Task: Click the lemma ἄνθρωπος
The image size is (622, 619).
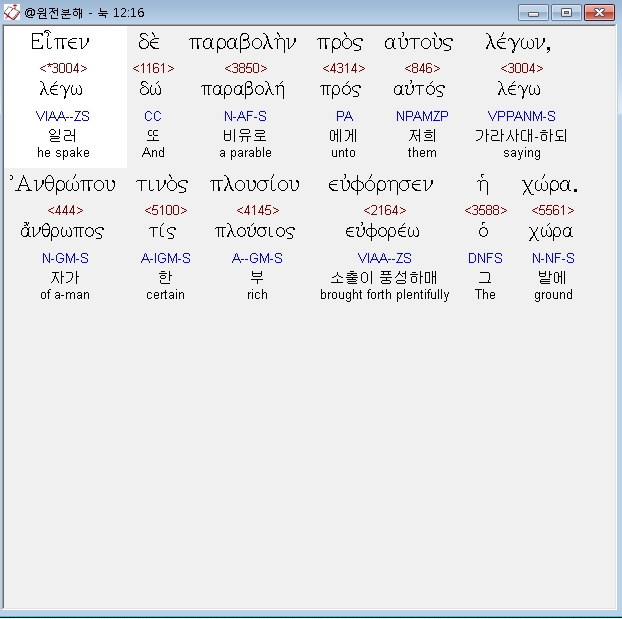Action: pos(62,231)
